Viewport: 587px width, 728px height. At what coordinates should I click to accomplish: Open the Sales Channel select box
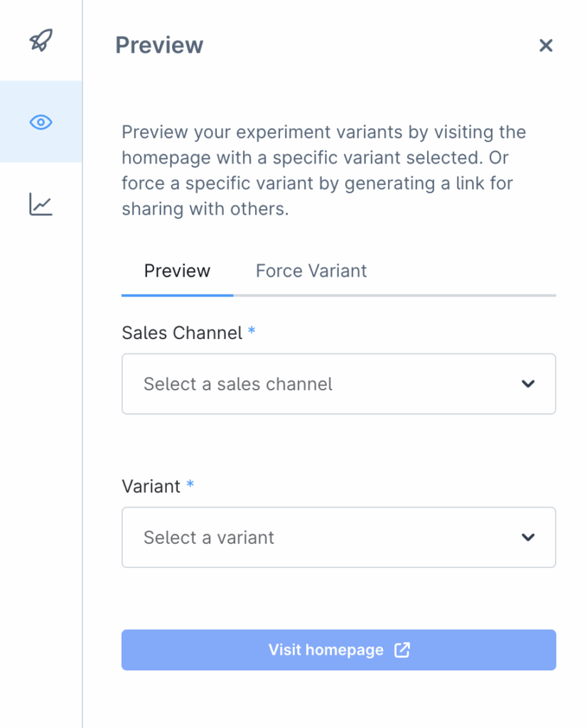(x=338, y=384)
